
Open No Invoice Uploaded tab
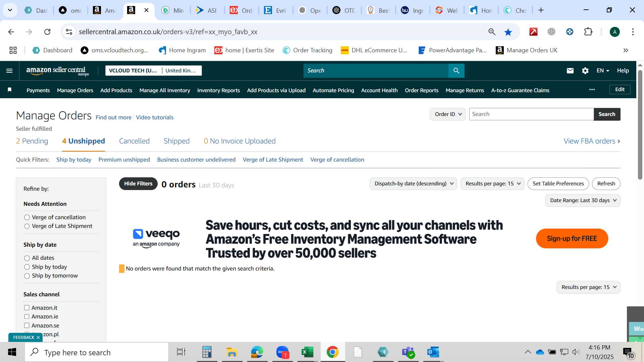(x=239, y=141)
